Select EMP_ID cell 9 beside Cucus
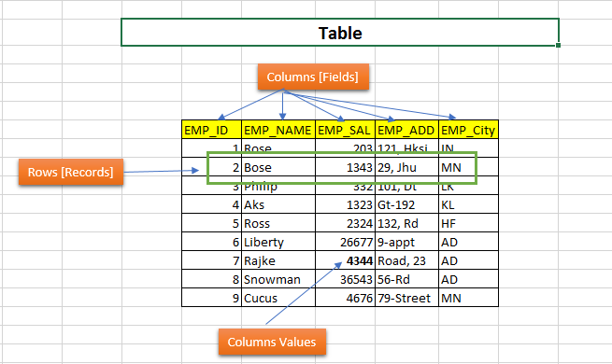Image resolution: width=612 pixels, height=364 pixels. point(211,298)
